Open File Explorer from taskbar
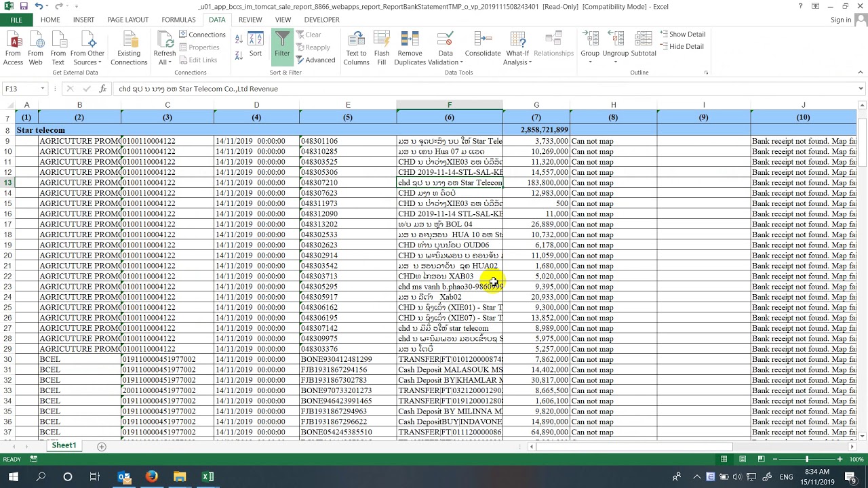 (180, 477)
